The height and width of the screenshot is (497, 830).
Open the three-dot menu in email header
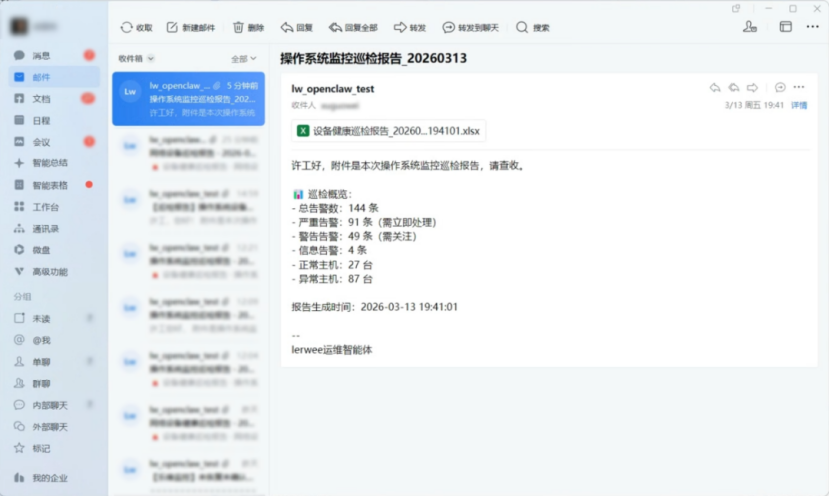(x=799, y=88)
